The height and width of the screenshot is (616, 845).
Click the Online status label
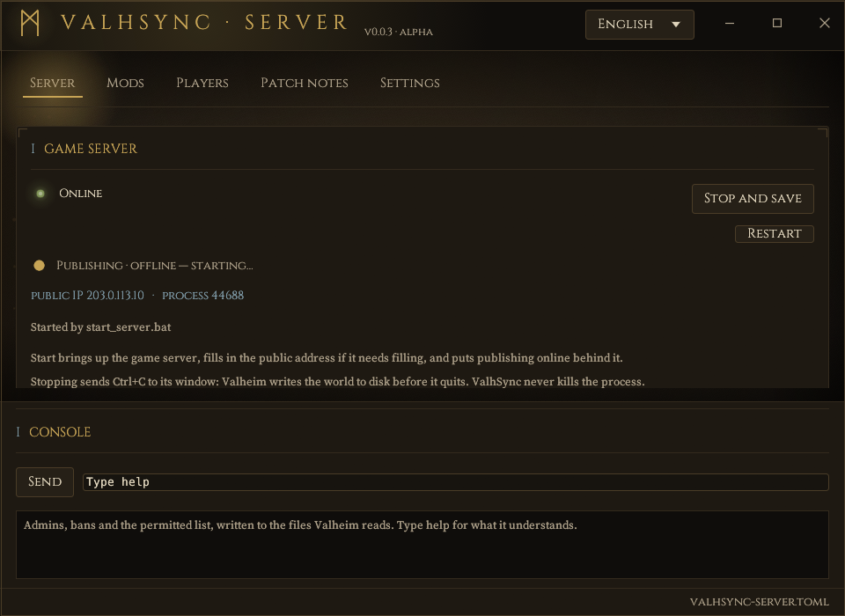coord(81,194)
